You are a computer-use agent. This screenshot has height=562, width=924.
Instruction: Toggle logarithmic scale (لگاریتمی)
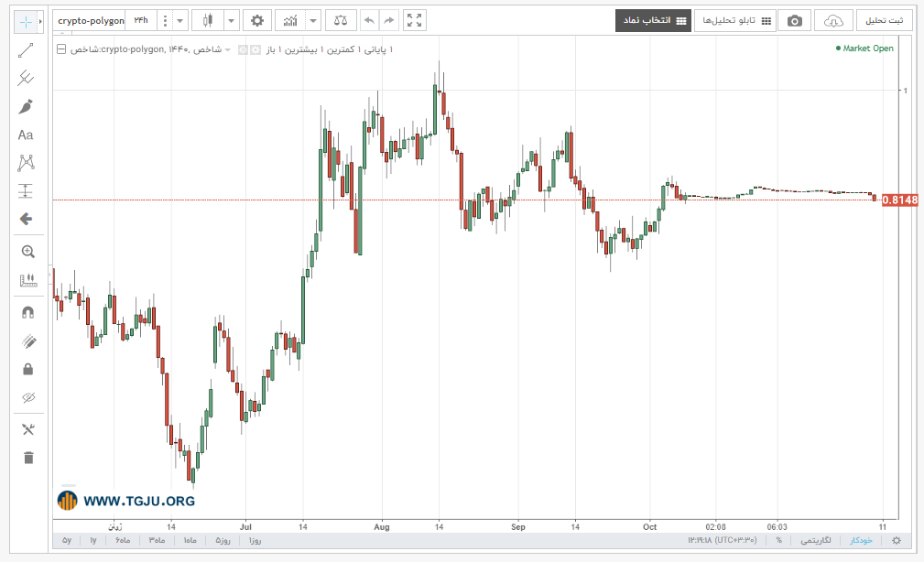point(816,540)
